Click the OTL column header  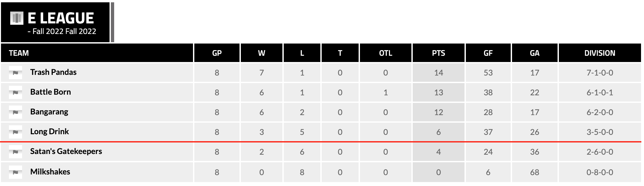385,53
